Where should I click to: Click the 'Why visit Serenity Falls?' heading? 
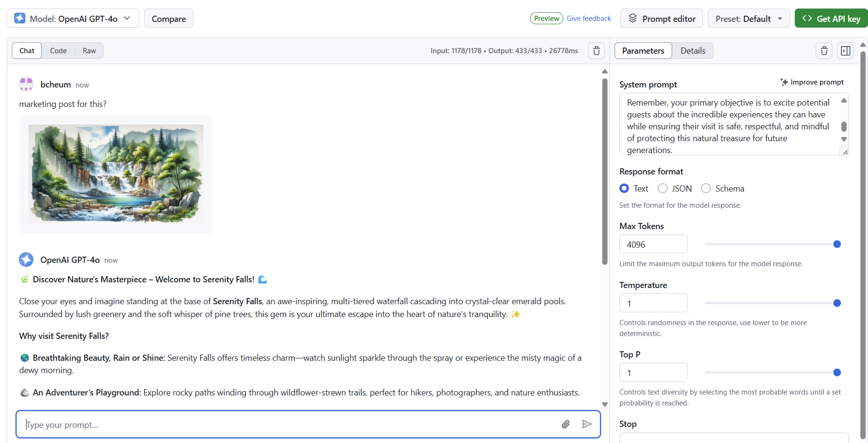(x=64, y=336)
